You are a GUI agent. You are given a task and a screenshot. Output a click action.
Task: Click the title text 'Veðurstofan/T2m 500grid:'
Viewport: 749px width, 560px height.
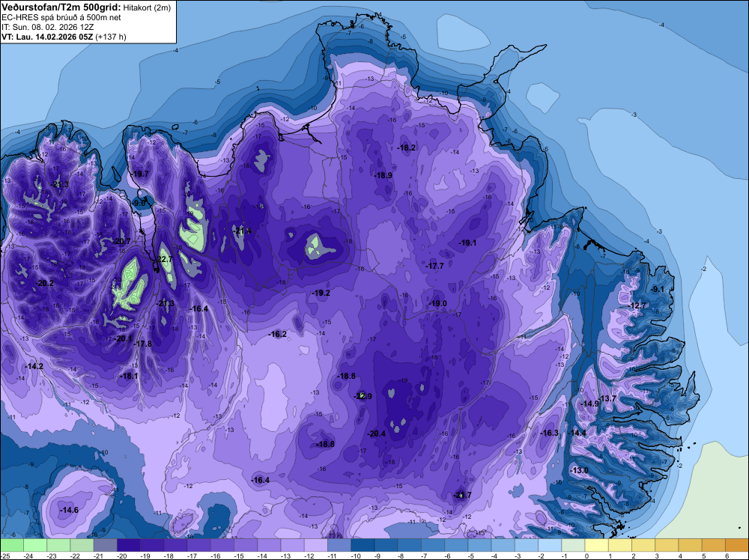tap(61, 7)
